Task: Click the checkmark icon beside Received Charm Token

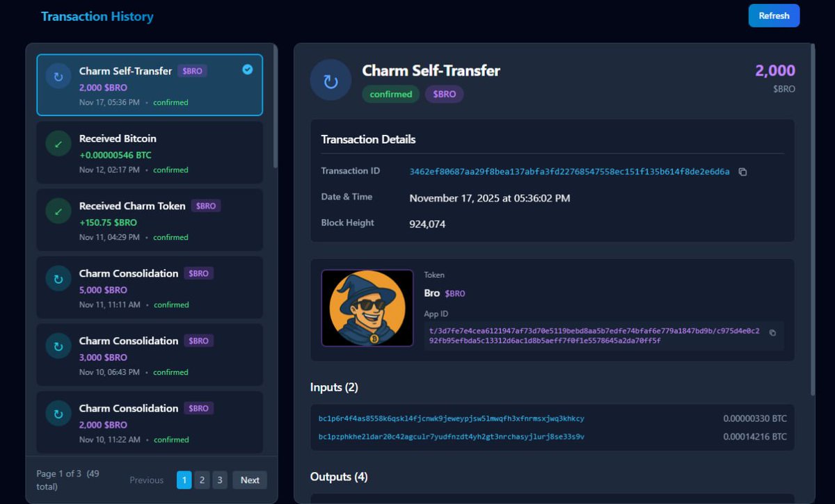Action: click(58, 211)
